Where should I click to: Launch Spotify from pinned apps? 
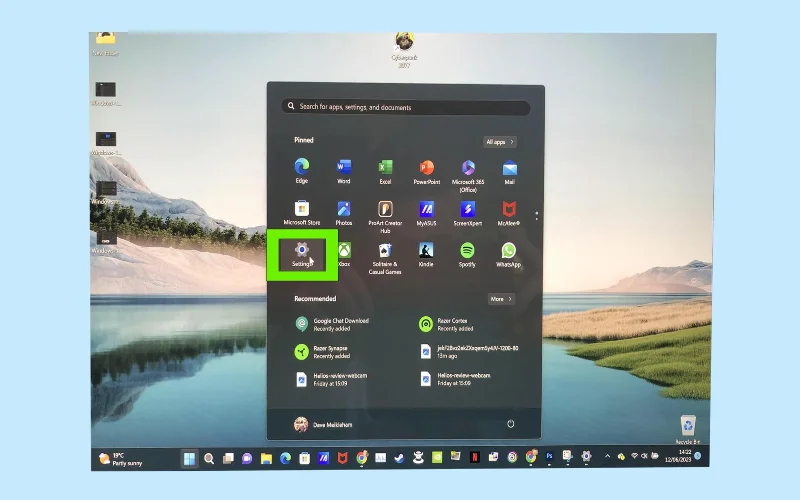[x=467, y=255]
